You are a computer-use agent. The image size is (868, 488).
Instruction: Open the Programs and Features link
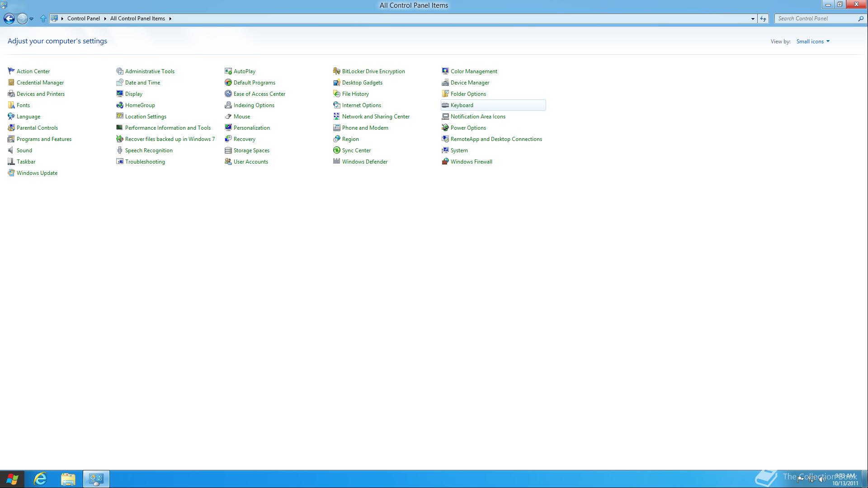pos(44,139)
